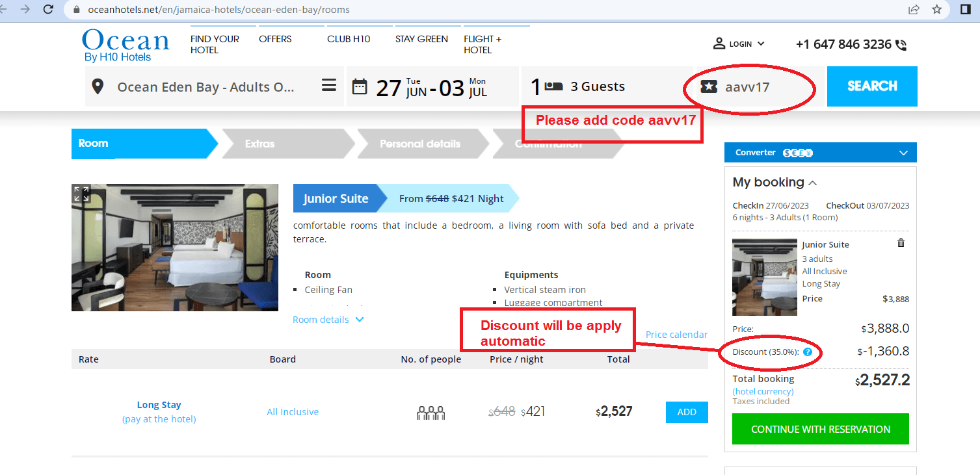Click the SEARCH button

[x=872, y=86]
